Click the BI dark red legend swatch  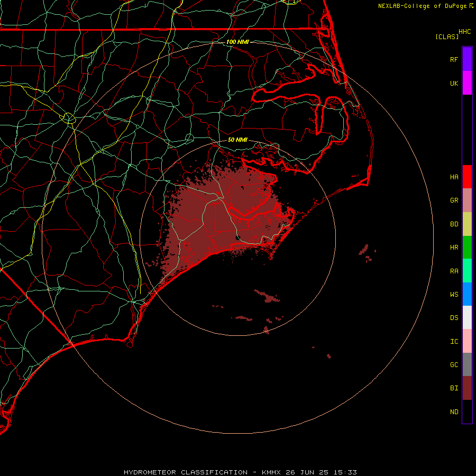tap(467, 388)
